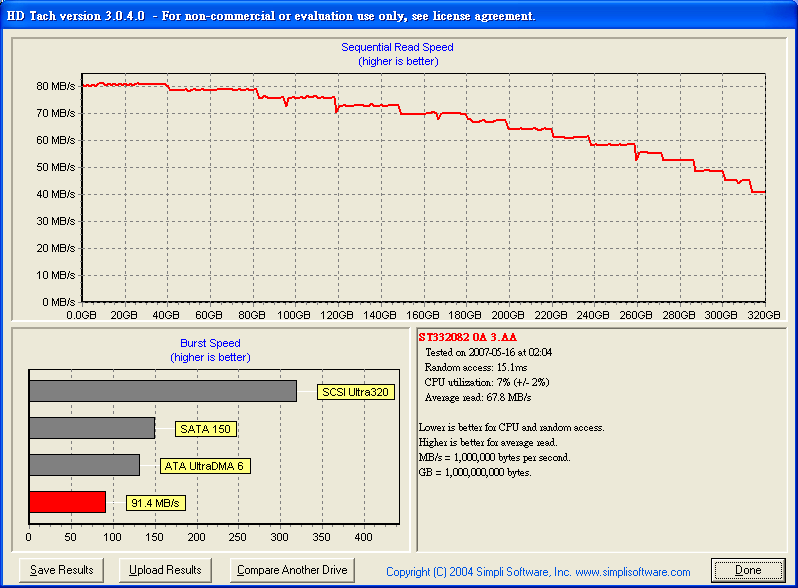The width and height of the screenshot is (798, 588).
Task: Click the Average read: 67.8 MB/s line
Action: (478, 397)
